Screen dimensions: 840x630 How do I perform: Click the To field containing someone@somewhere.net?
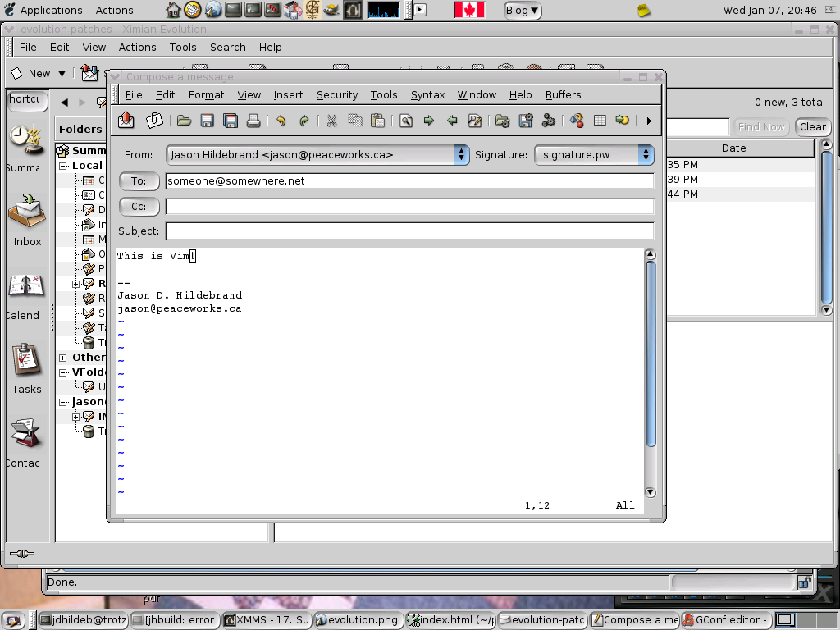[409, 181]
